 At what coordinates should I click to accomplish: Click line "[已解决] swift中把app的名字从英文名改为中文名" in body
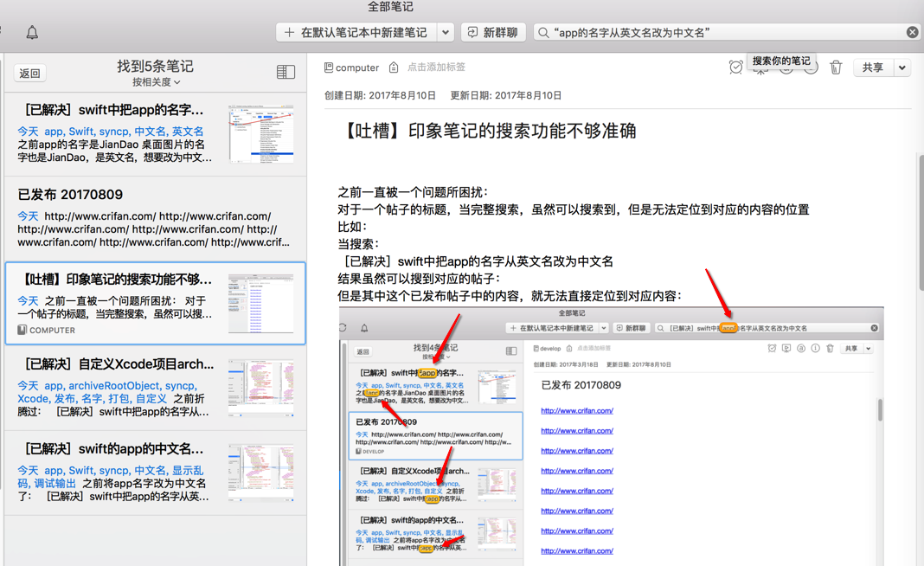476,261
